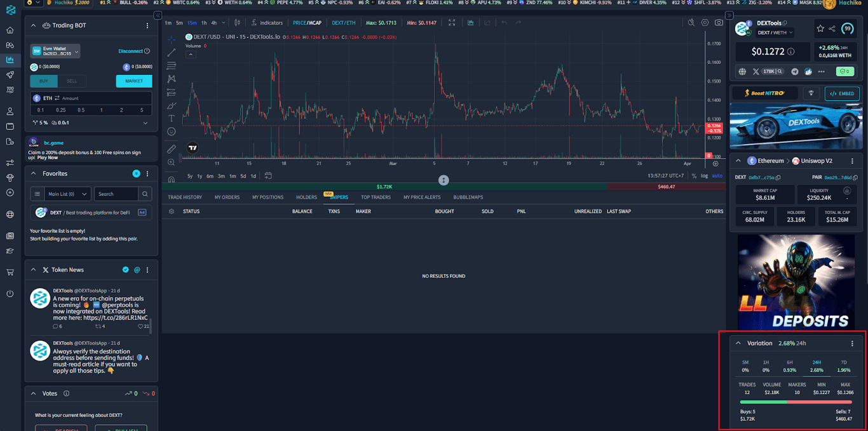The image size is (868, 431).
Task: Collapse the Favorites panel
Action: click(34, 173)
